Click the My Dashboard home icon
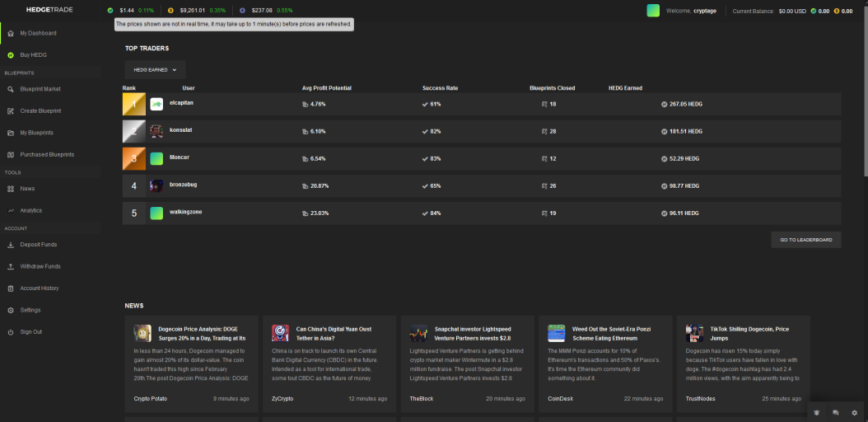 11,34
